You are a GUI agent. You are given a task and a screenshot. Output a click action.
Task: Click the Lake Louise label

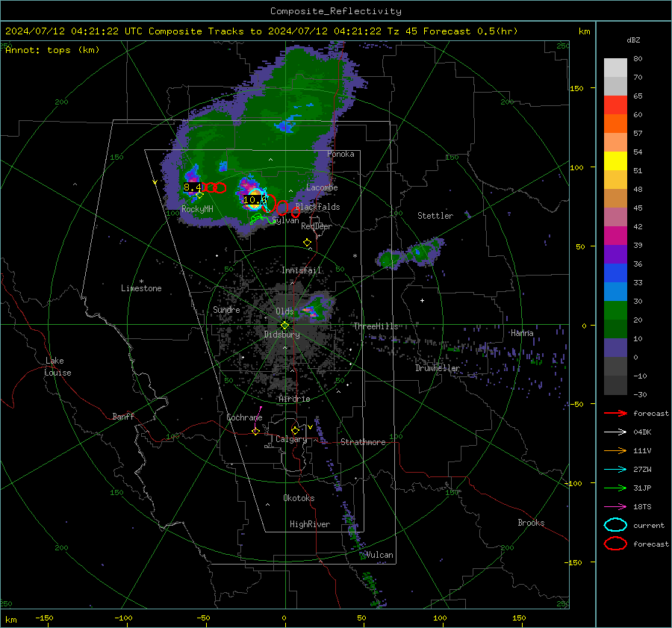tap(57, 367)
